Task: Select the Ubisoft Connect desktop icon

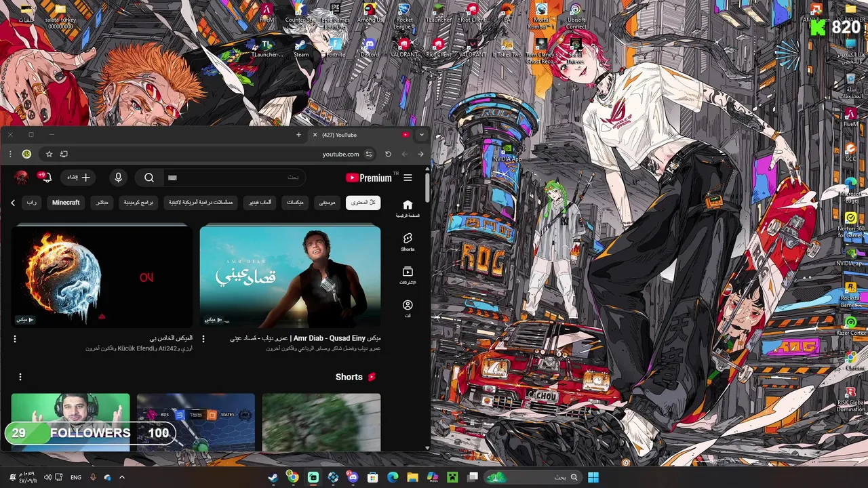Action: pos(576,16)
